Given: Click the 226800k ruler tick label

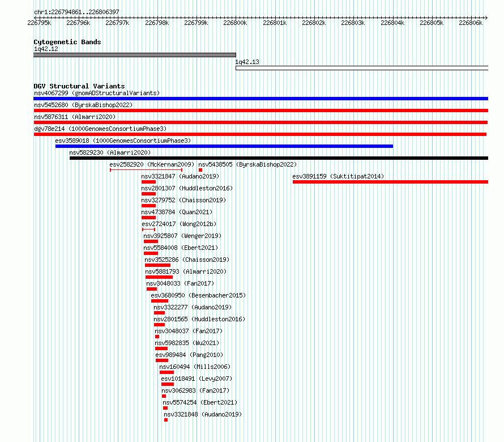Looking at the screenshot, I should point(235,23).
